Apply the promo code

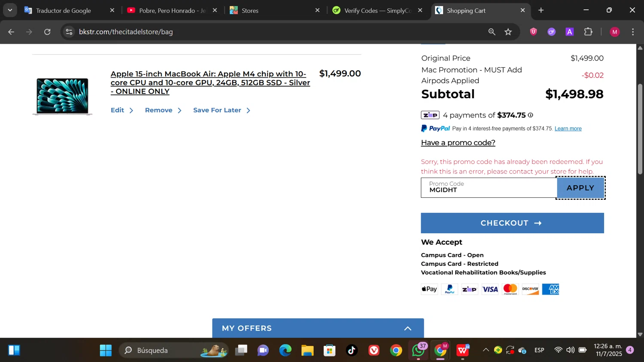tap(580, 188)
